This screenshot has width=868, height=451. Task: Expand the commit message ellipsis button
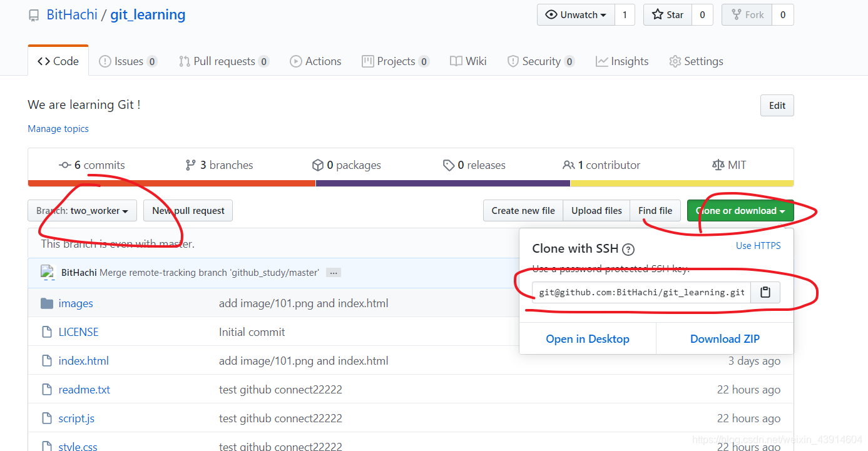pyautogui.click(x=334, y=273)
